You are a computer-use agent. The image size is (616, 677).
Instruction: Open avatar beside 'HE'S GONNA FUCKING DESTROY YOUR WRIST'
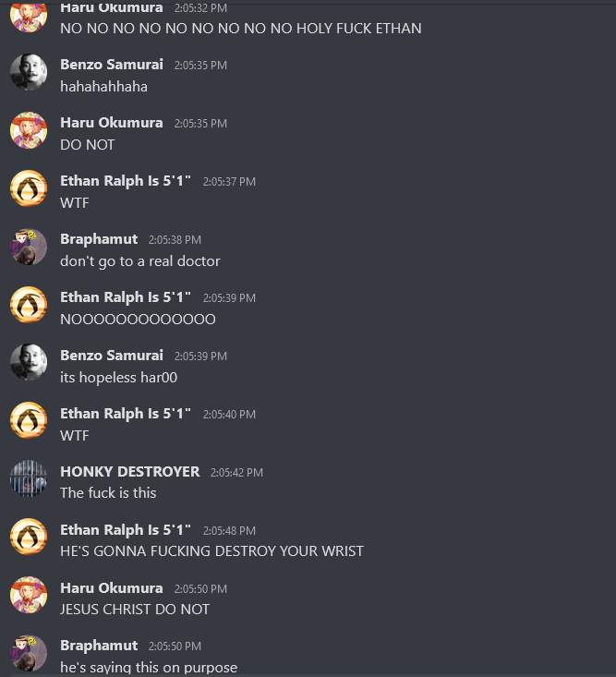(x=29, y=537)
